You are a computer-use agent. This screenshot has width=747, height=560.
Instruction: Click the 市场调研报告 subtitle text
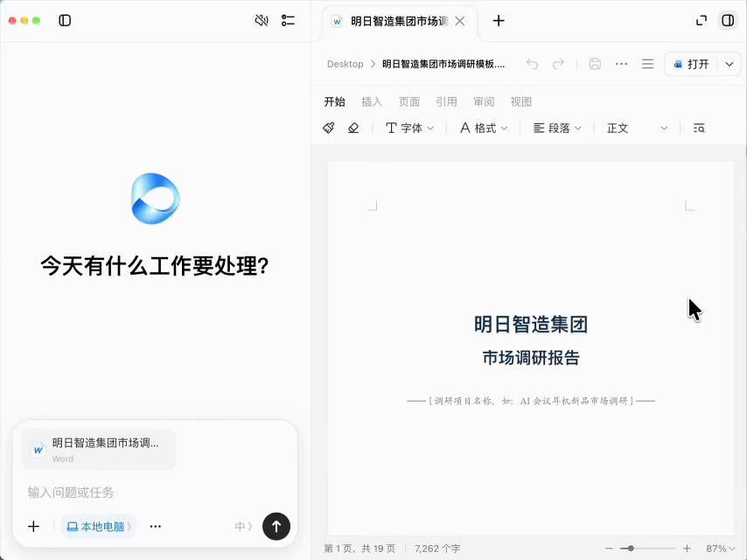[531, 358]
